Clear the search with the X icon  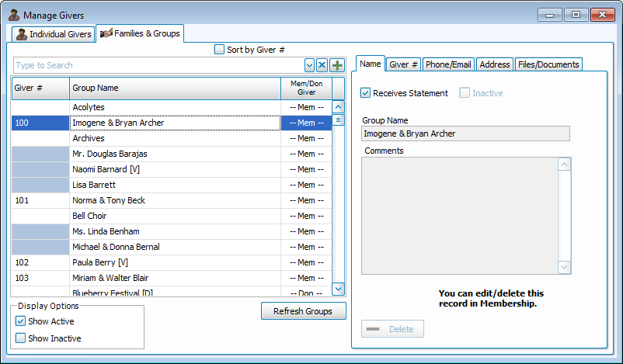[322, 66]
